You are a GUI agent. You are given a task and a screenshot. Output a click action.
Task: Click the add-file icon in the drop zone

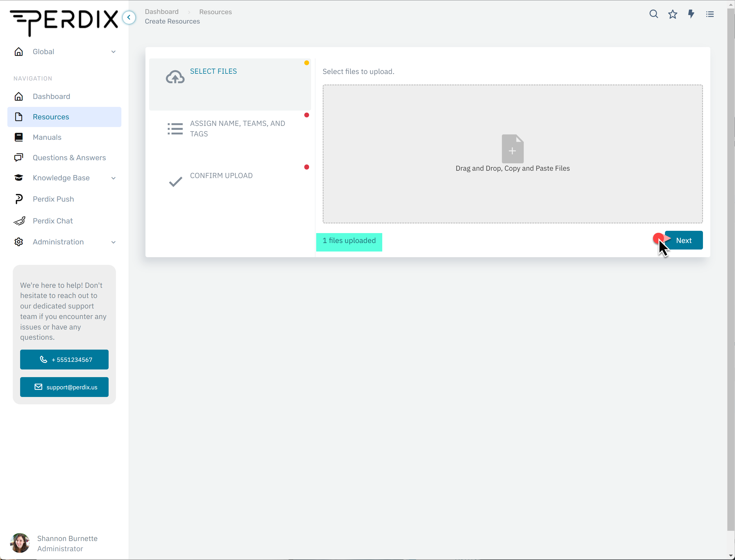(x=512, y=149)
